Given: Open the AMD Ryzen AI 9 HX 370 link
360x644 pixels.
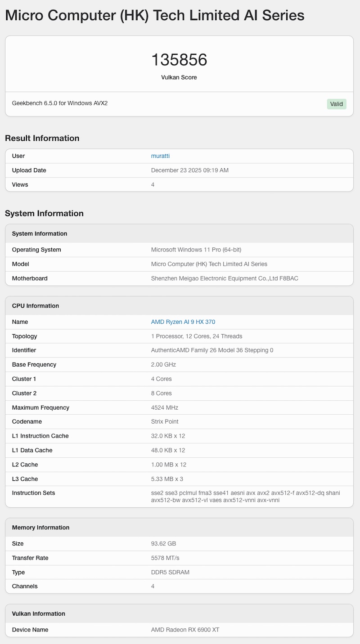Looking at the screenshot, I should (183, 322).
